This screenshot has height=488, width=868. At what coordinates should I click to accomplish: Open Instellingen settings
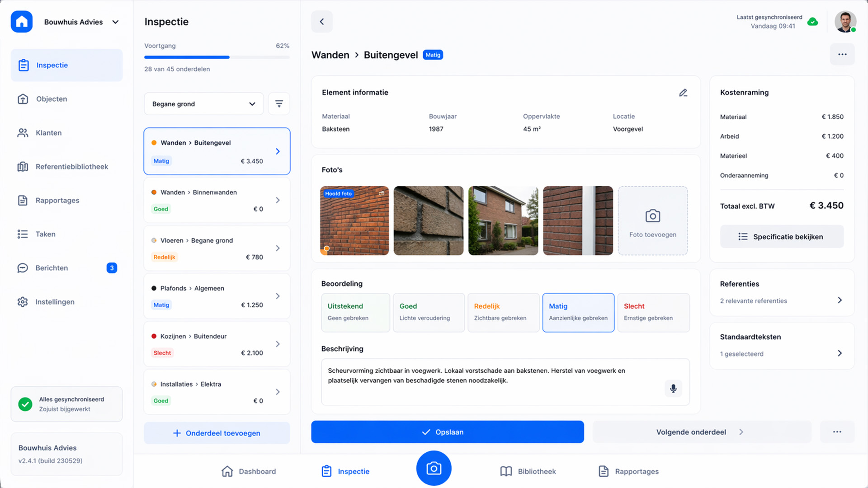(x=66, y=302)
